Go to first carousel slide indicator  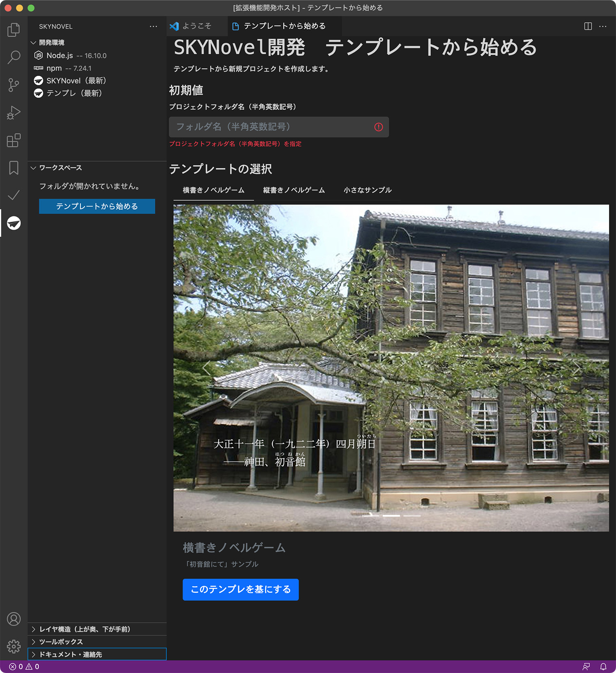(x=371, y=515)
